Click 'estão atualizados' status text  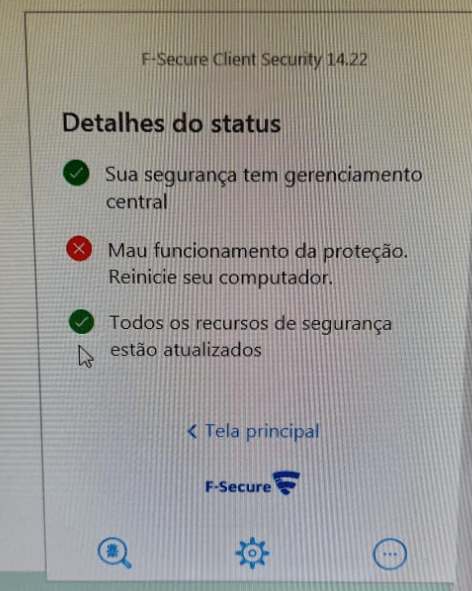(186, 350)
